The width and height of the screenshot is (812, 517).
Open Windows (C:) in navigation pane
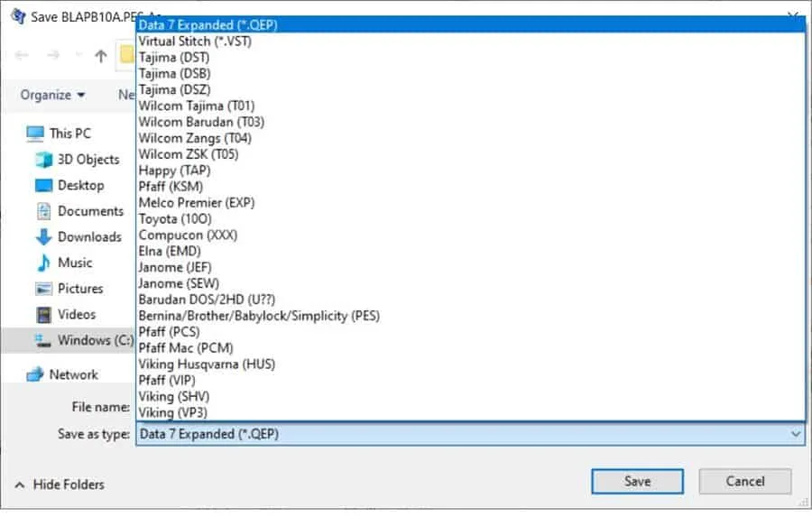(x=96, y=340)
